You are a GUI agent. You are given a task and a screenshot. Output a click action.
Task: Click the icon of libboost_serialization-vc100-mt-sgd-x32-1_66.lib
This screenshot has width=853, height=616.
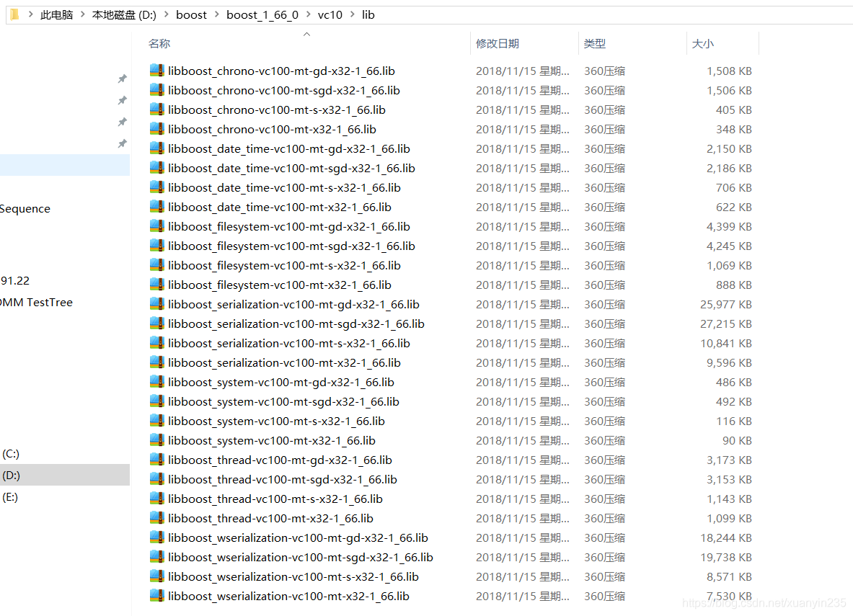pos(156,323)
